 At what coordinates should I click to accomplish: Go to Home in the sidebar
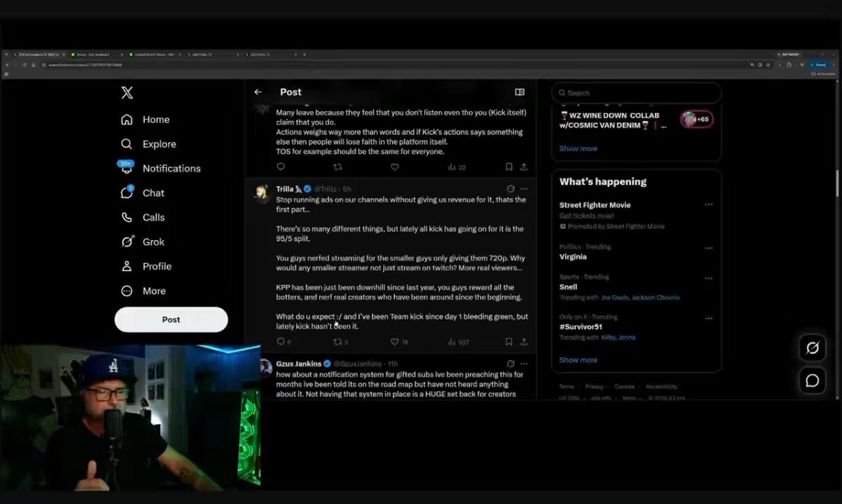(145, 120)
